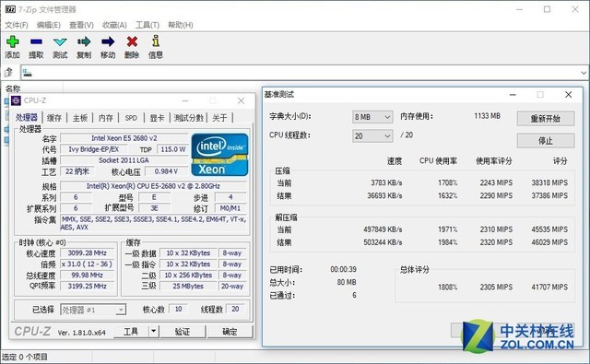Screen dimensions: 590x364
Task: Click the Ivy Bridge-EP/EX codename value
Action: tap(93, 149)
